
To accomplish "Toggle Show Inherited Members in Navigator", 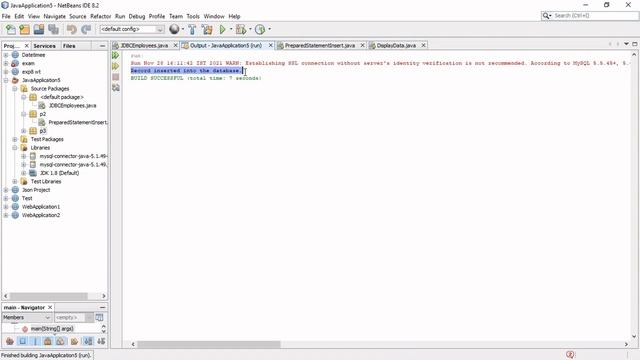I will [10, 341].
